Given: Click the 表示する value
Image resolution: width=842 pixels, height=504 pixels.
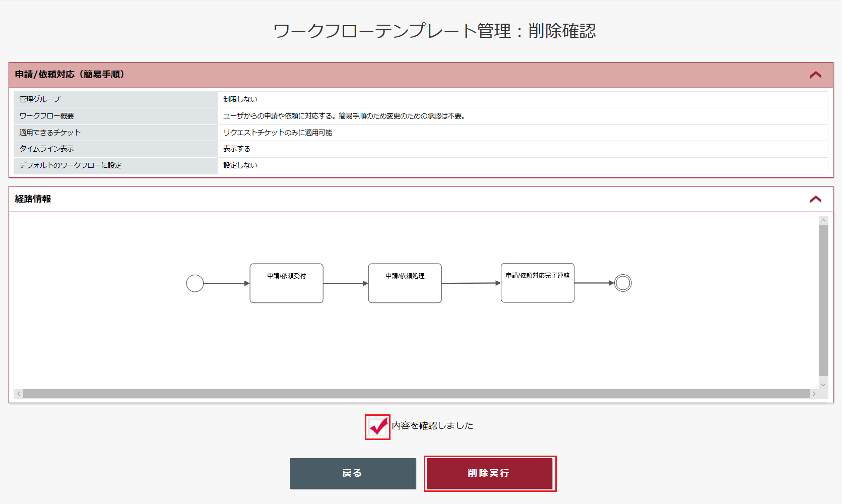Looking at the screenshot, I should [237, 149].
